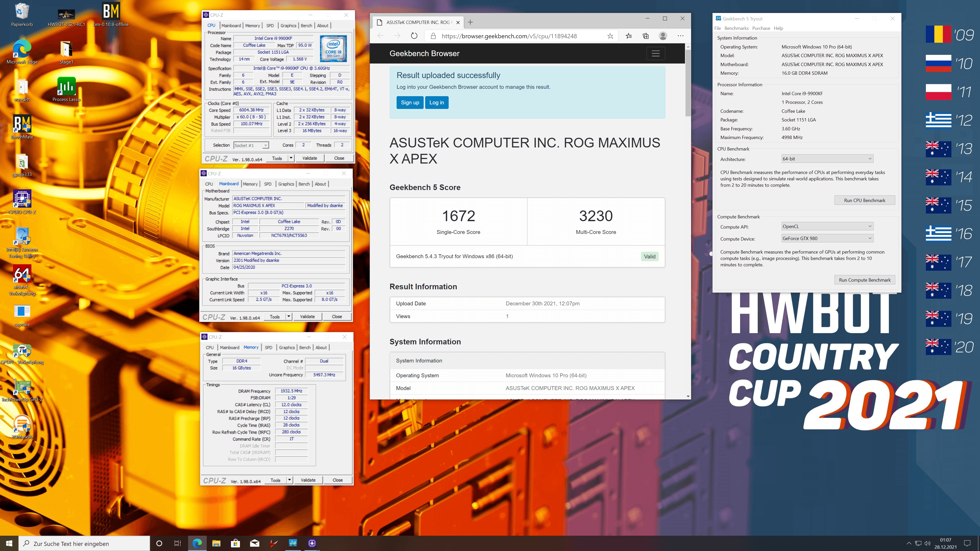
Task: Click the Log in button
Action: [x=436, y=102]
